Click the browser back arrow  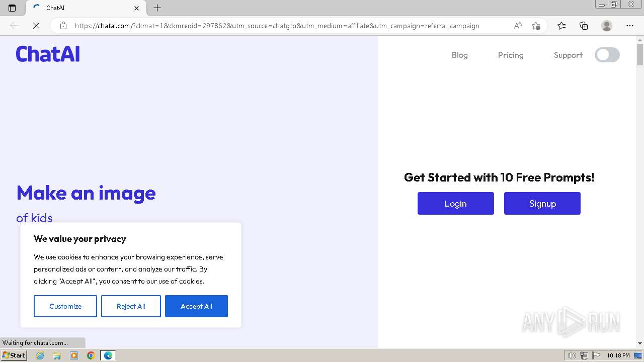pos(14,26)
